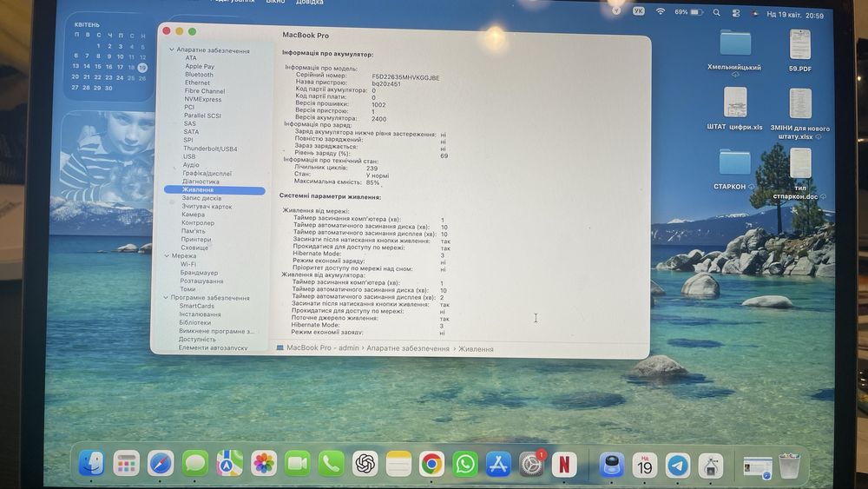Open Control Center from menu bar
This screenshot has height=489, width=868.
(736, 13)
